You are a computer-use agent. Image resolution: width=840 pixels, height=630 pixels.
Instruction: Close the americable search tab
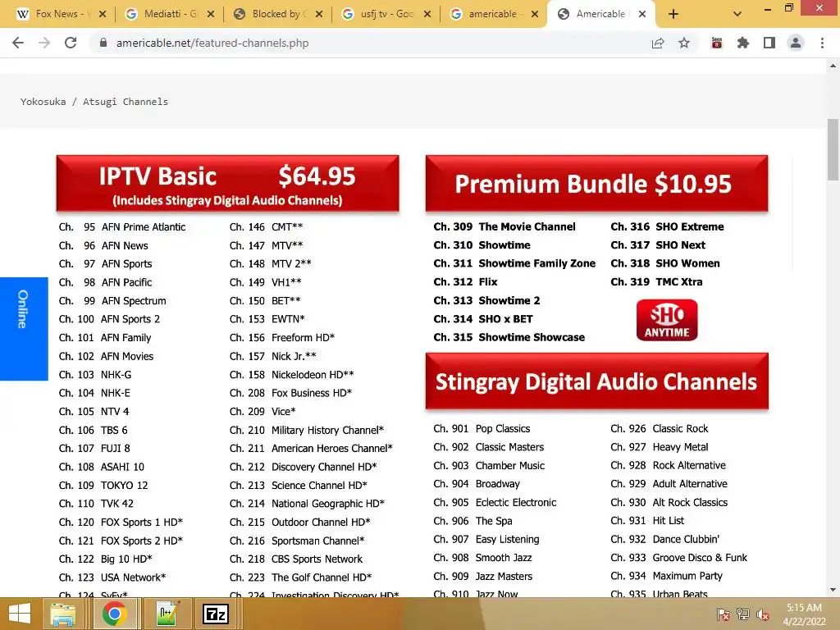pos(535,15)
